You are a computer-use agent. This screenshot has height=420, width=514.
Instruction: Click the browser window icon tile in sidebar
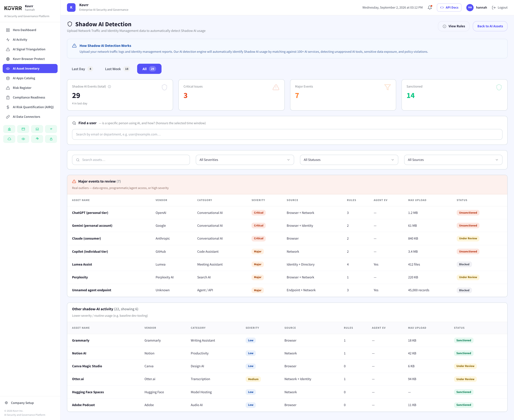point(23,129)
